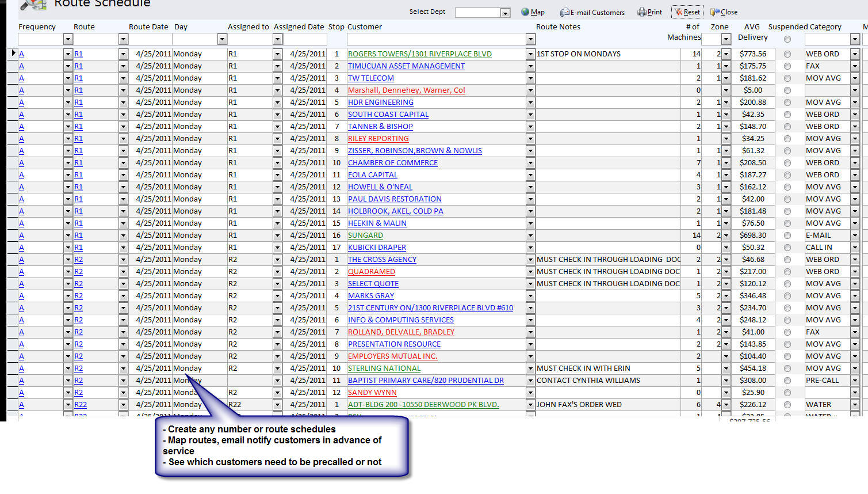Toggle Suspended radio for SUNGARD row
Viewport: 868px width, 494px height.
(787, 235)
